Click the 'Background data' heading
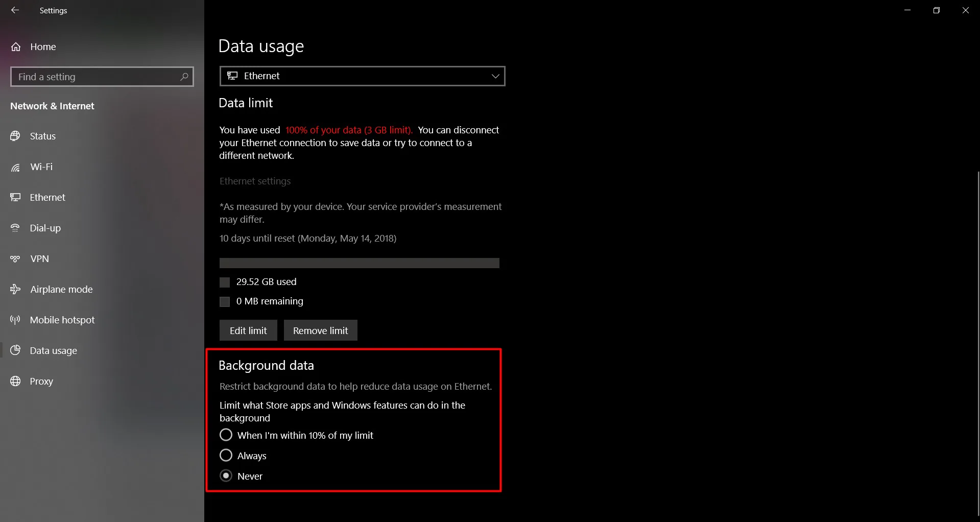Image resolution: width=980 pixels, height=522 pixels. (x=266, y=366)
